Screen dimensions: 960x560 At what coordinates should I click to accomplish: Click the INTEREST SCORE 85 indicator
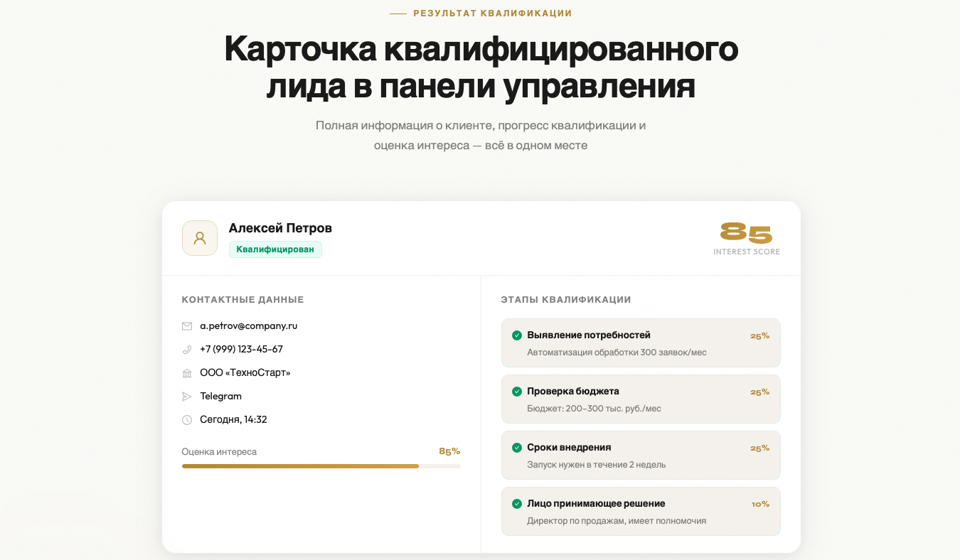(x=747, y=237)
